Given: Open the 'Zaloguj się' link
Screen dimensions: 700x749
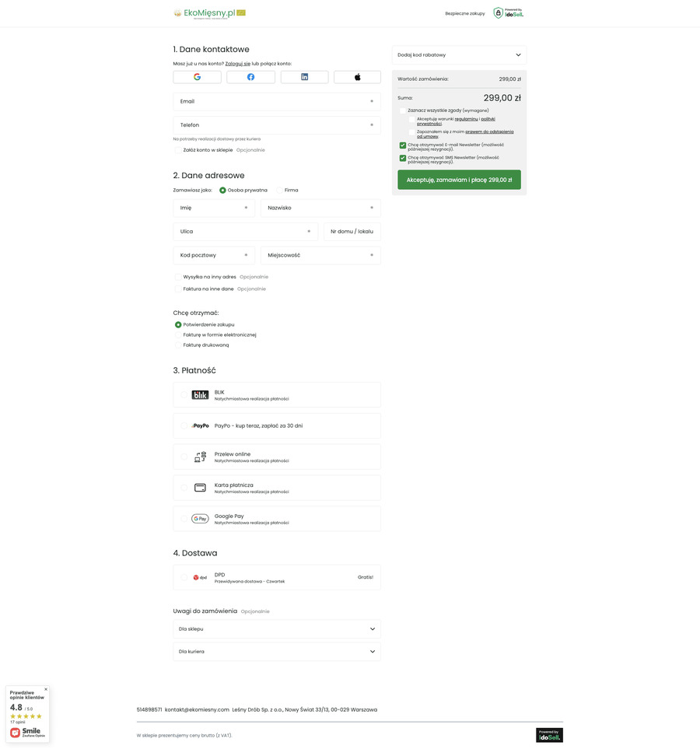Looking at the screenshot, I should click(x=237, y=64).
